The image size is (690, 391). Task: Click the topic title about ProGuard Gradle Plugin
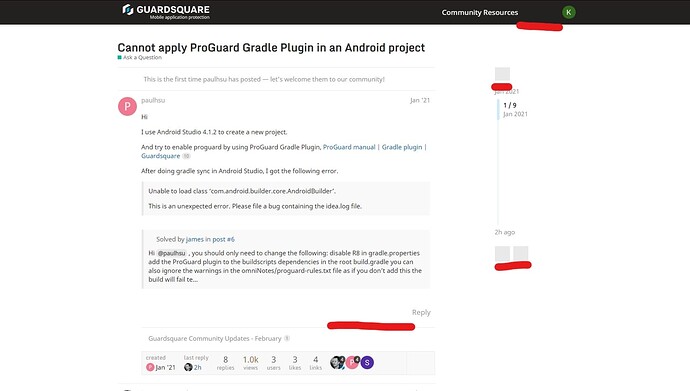(271, 48)
